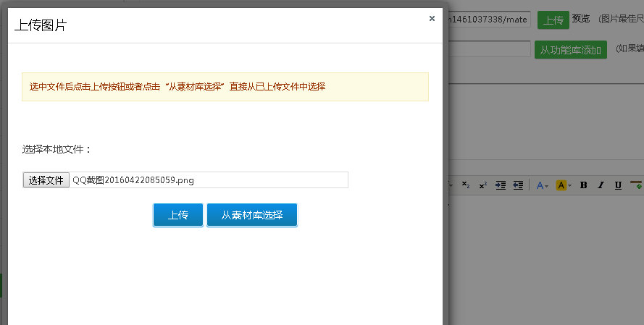Click the subscript icon in editor toolbar
The width and height of the screenshot is (644, 325).
[x=466, y=185]
